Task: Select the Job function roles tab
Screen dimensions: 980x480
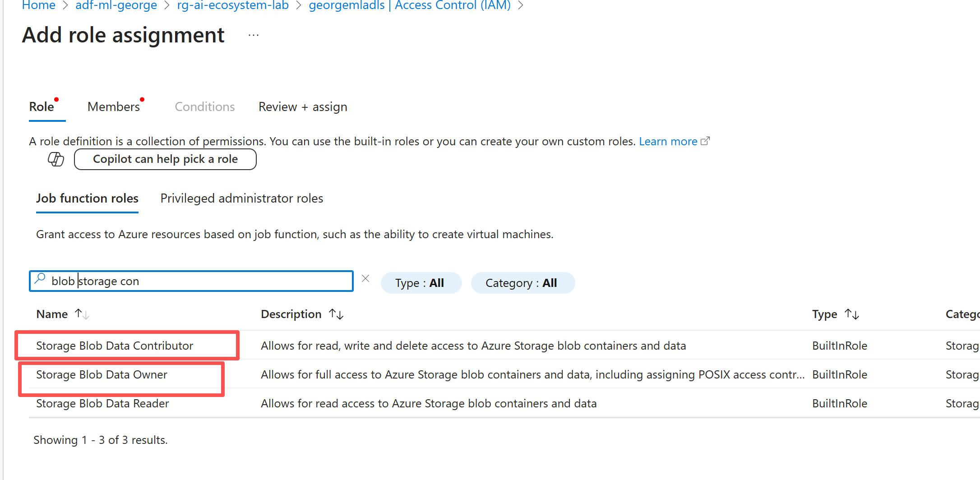Action: [x=87, y=198]
